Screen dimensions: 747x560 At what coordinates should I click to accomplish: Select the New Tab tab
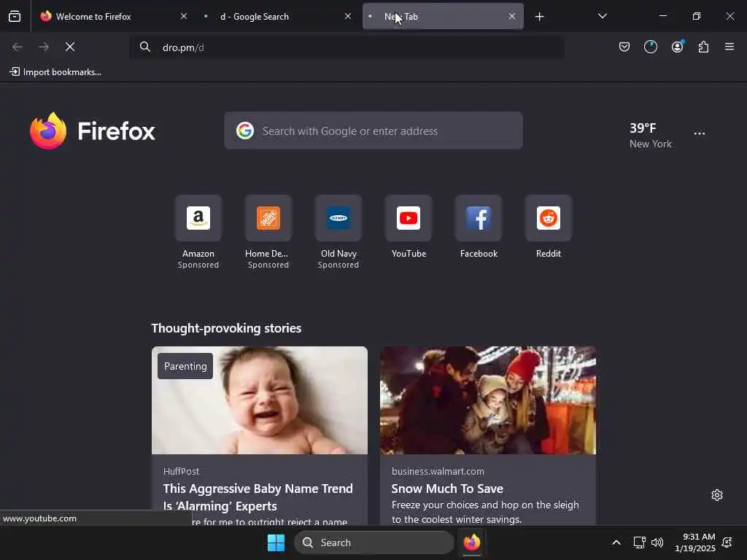(443, 17)
